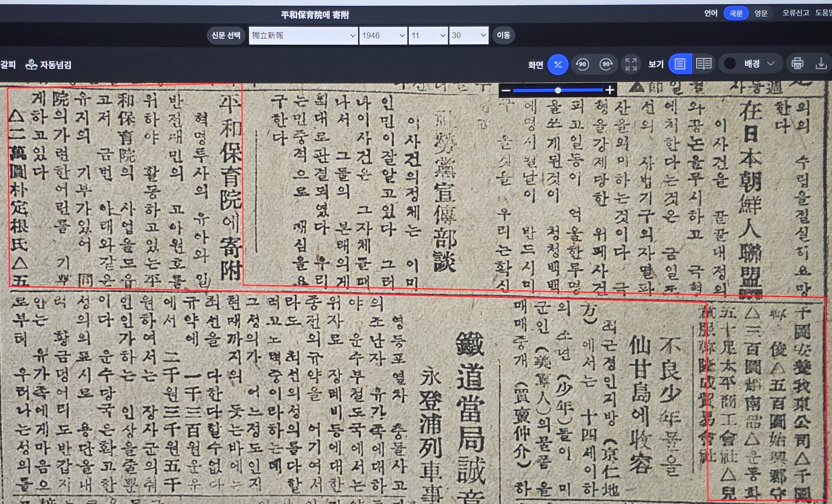Open the 도움말 help link
This screenshot has height=504, width=832.
(824, 13)
